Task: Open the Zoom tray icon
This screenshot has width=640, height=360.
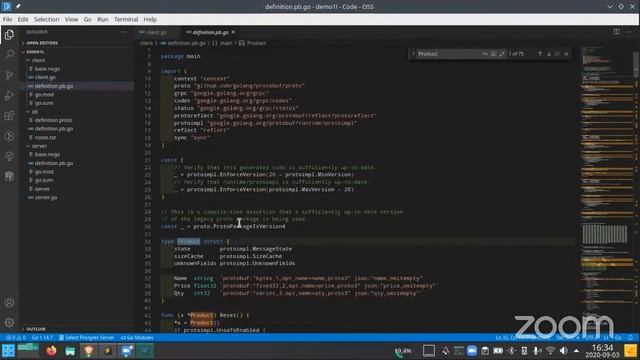Action: [472, 351]
